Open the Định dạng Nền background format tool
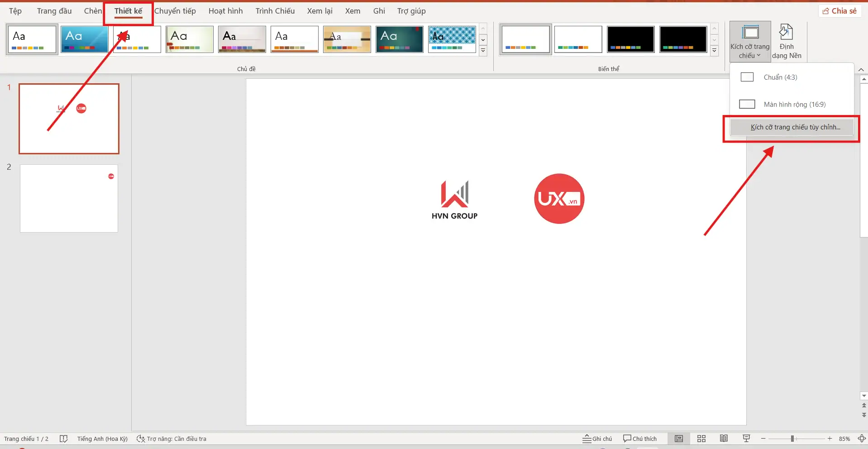 click(x=786, y=42)
